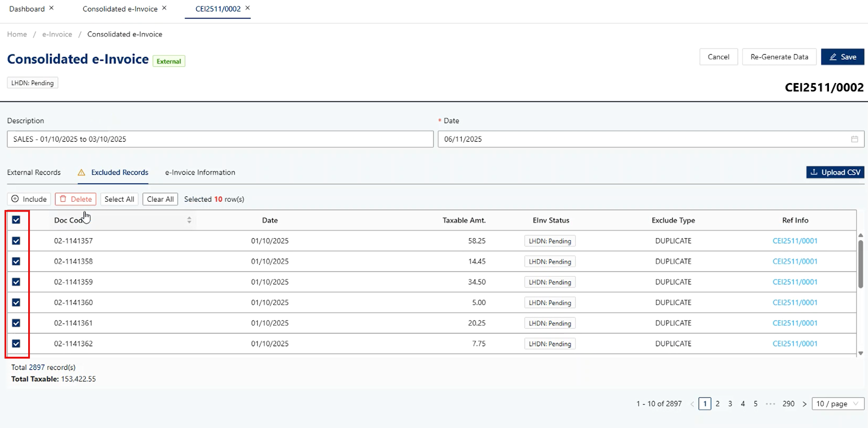This screenshot has height=428, width=868.
Task: Expand more pages via pagination ellipsis
Action: coord(770,404)
